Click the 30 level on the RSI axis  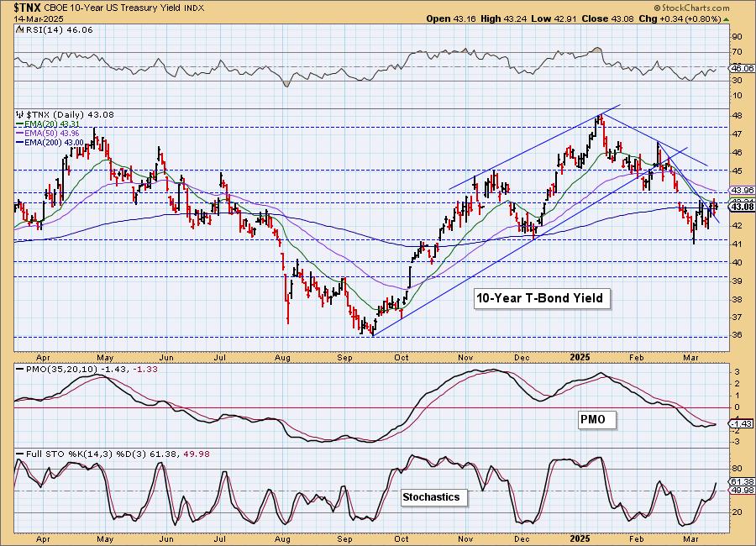(738, 81)
